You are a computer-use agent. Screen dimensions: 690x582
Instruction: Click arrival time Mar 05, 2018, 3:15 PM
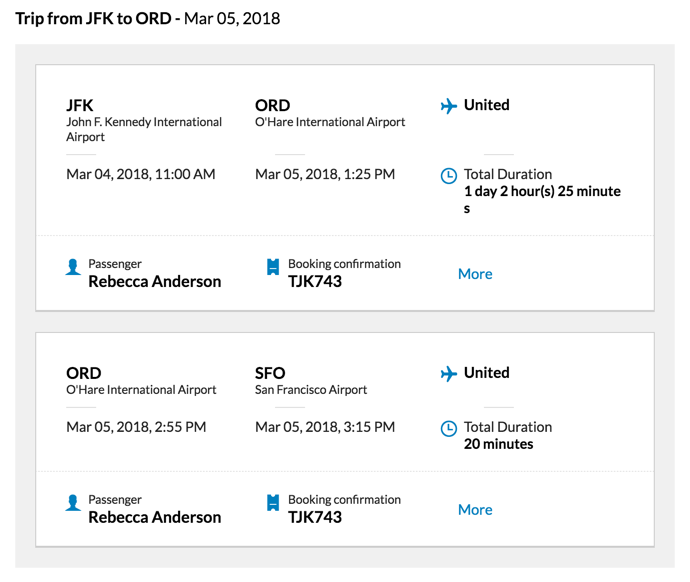click(325, 428)
